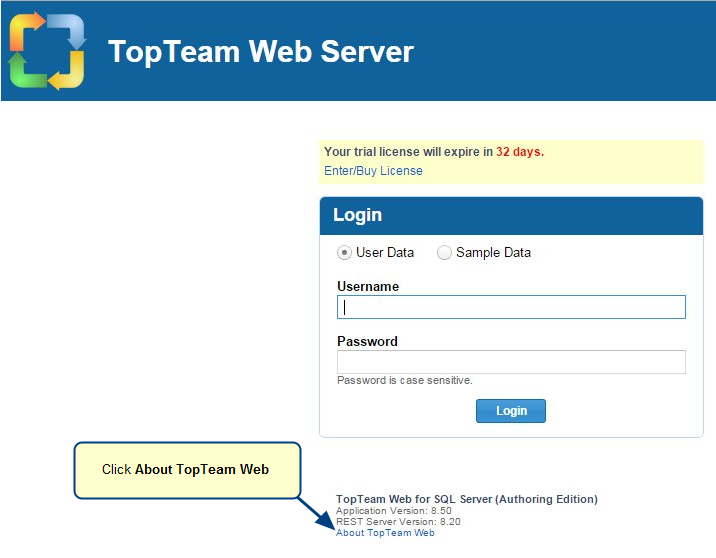This screenshot has width=716, height=558.
Task: Click the Password field label
Action: pos(367,342)
